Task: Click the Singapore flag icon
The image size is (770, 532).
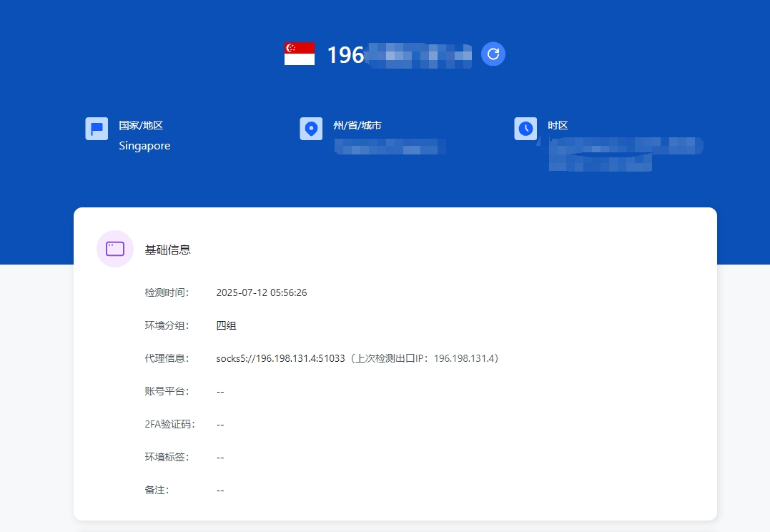Action: click(x=300, y=54)
